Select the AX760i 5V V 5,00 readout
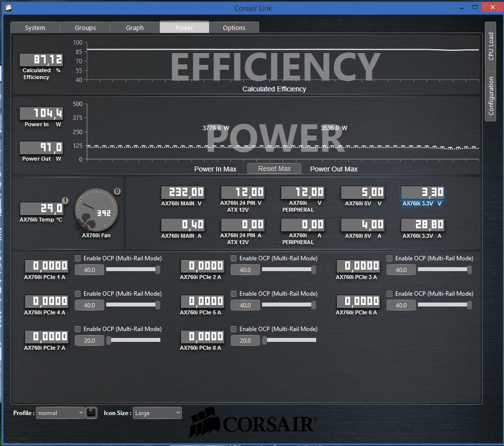Screen dimensions: 504x446 click(x=363, y=192)
